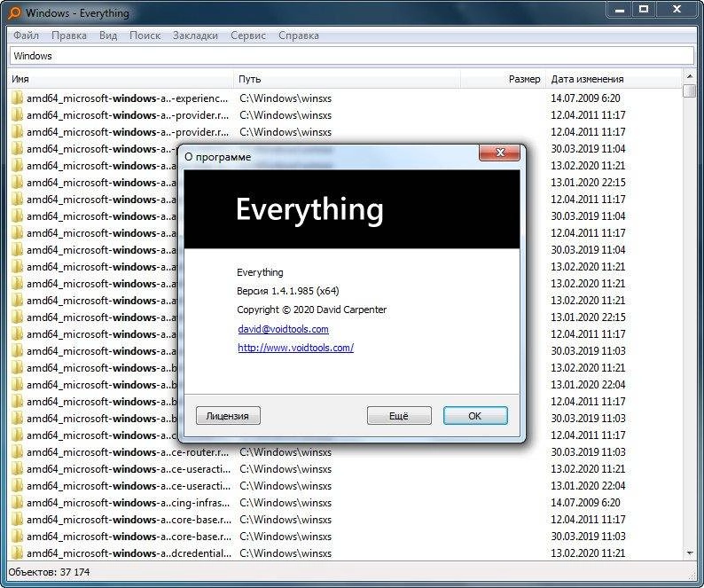Click the status bar 'Объектов: 37 174' text
This screenshot has height=588, width=704.
click(x=49, y=572)
